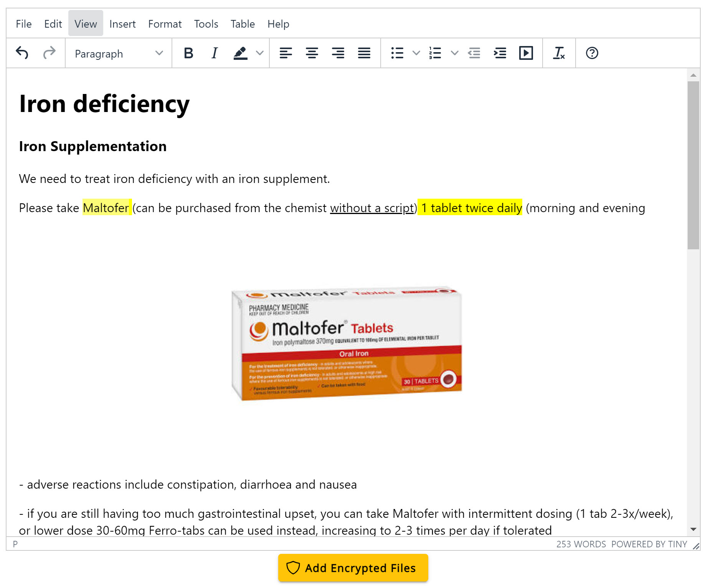Center align the text
The width and height of the screenshot is (708, 588).
click(x=312, y=53)
